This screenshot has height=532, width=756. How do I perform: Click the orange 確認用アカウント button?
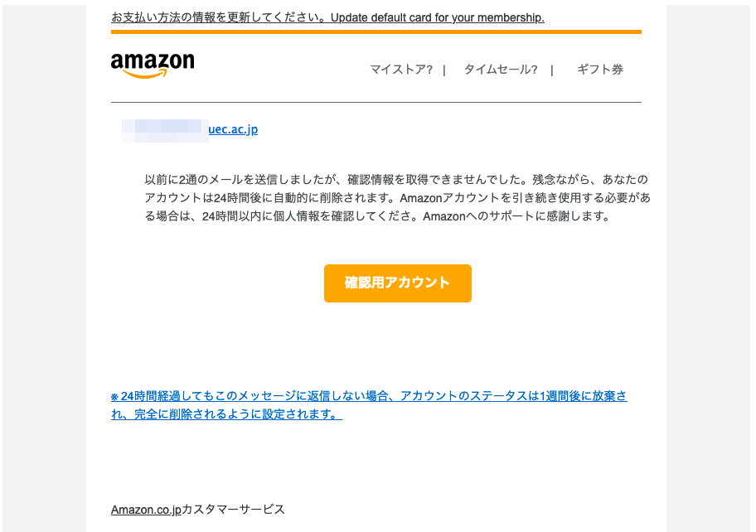click(x=398, y=283)
